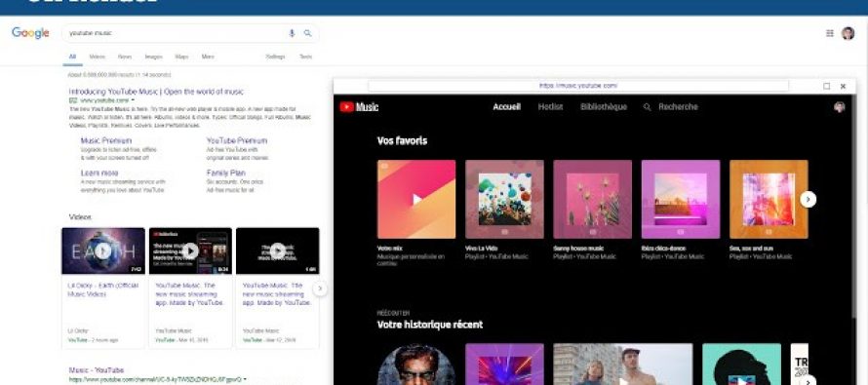The height and width of the screenshot is (385, 868).
Task: Open the round artist portrait in history
Action: [416, 365]
